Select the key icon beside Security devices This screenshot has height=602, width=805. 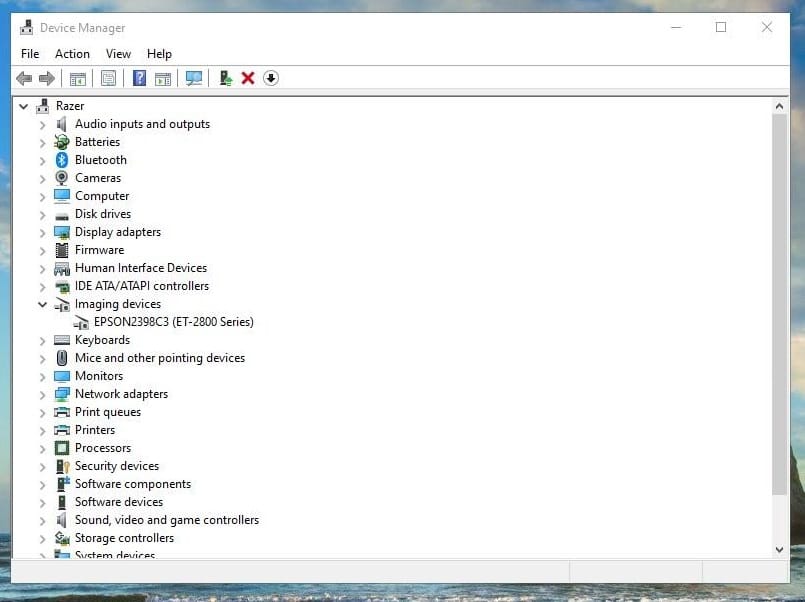(x=63, y=466)
